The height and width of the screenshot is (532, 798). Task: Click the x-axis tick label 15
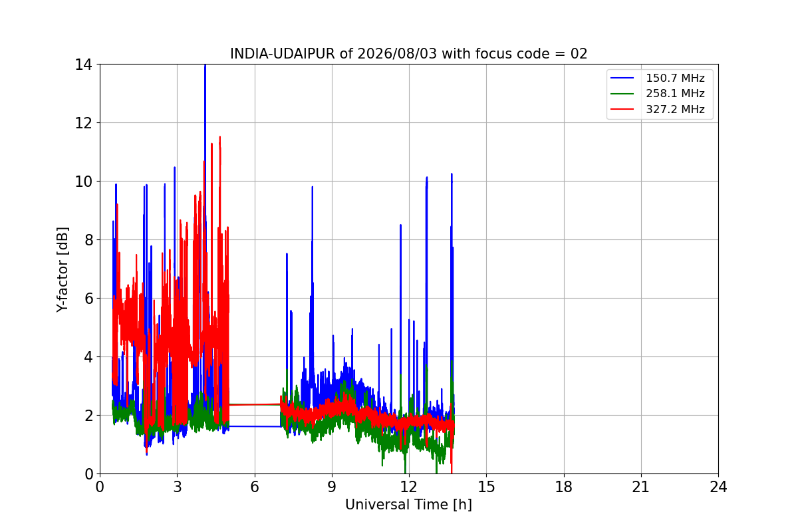coord(486,487)
